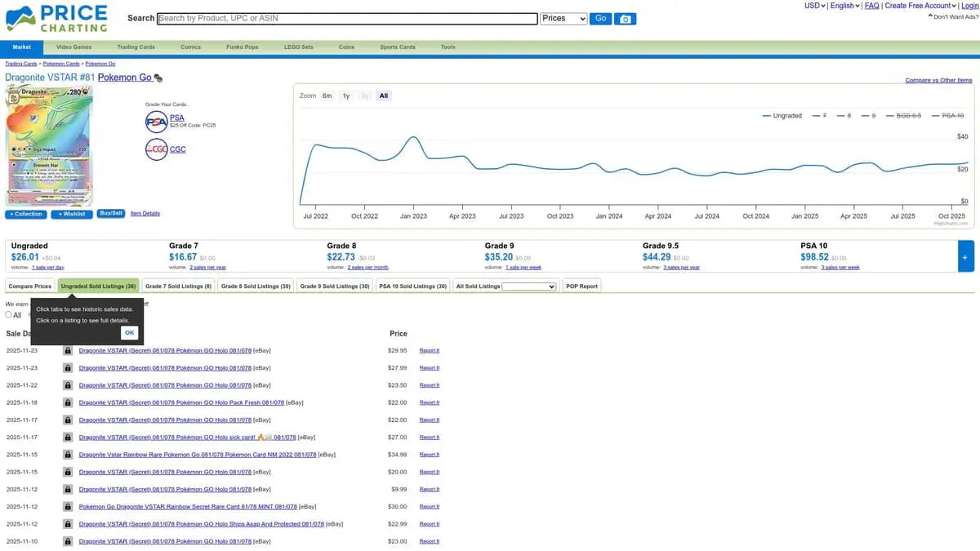This screenshot has height=551, width=980.
Task: Add card with the + Collection button
Action: pos(27,214)
